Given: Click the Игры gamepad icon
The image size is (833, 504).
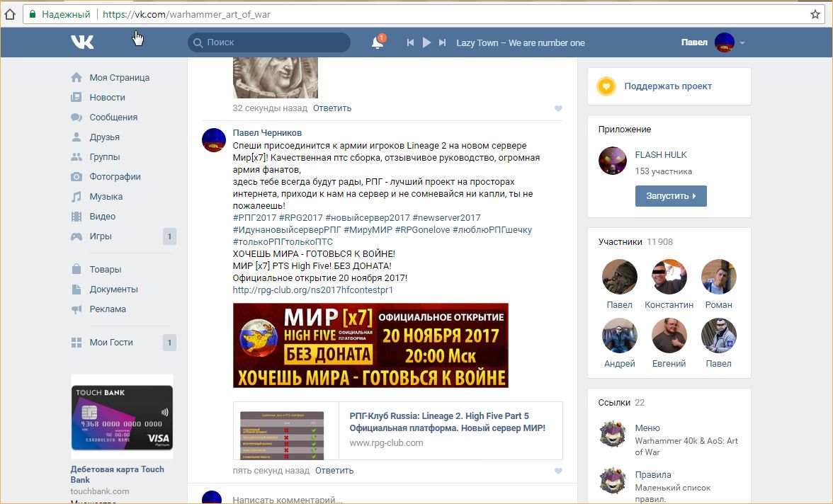Looking at the screenshot, I should [76, 236].
